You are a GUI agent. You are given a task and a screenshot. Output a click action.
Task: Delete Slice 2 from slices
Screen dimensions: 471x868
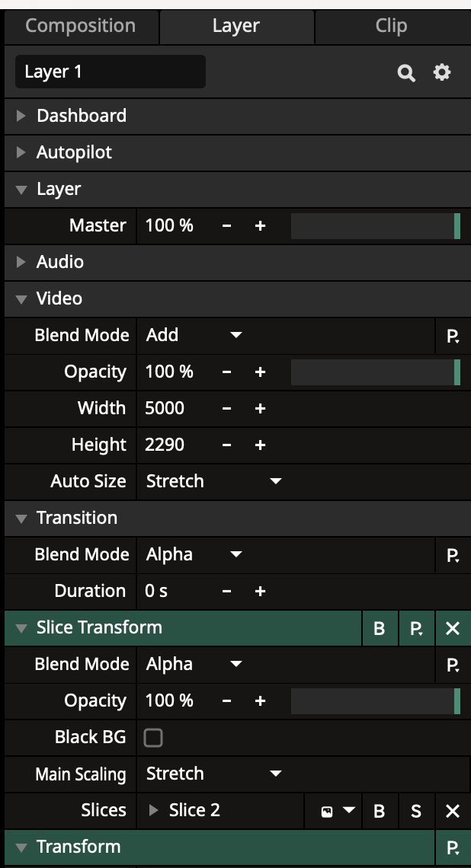click(x=453, y=811)
